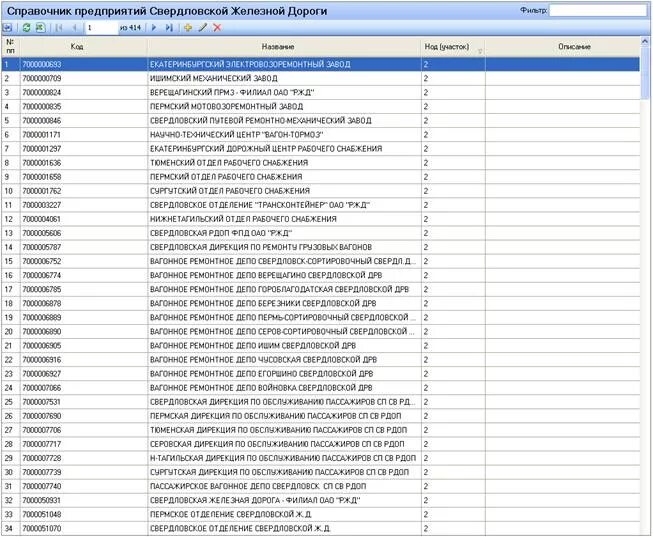Sort by the Код column header
This screenshot has height=537, width=653.
point(84,47)
